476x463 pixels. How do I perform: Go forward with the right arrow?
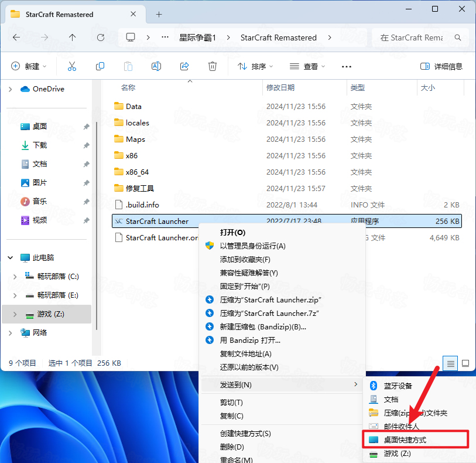coord(44,38)
